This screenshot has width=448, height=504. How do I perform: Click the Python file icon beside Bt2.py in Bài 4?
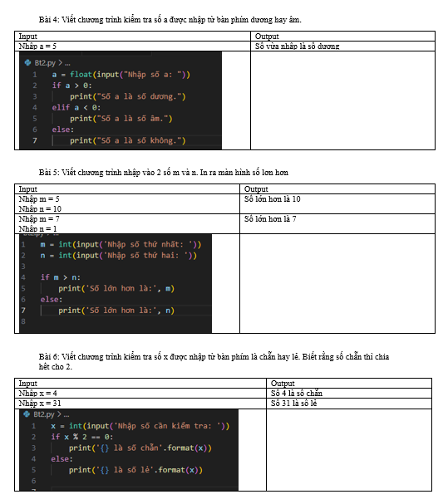coord(27,62)
